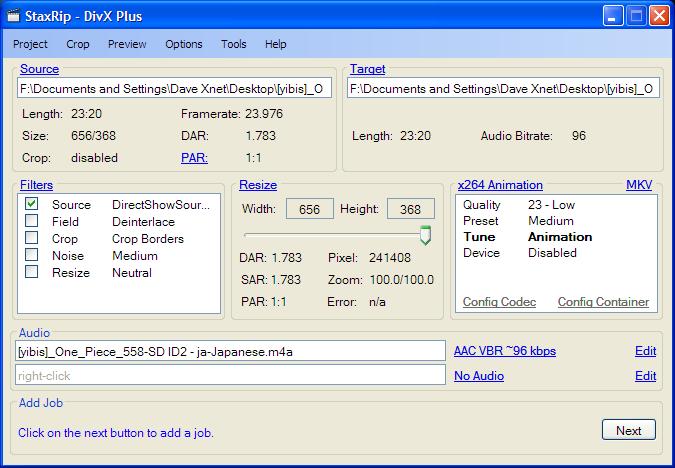Click the source file path field
Viewport: 675px width, 468px height.
(174, 88)
